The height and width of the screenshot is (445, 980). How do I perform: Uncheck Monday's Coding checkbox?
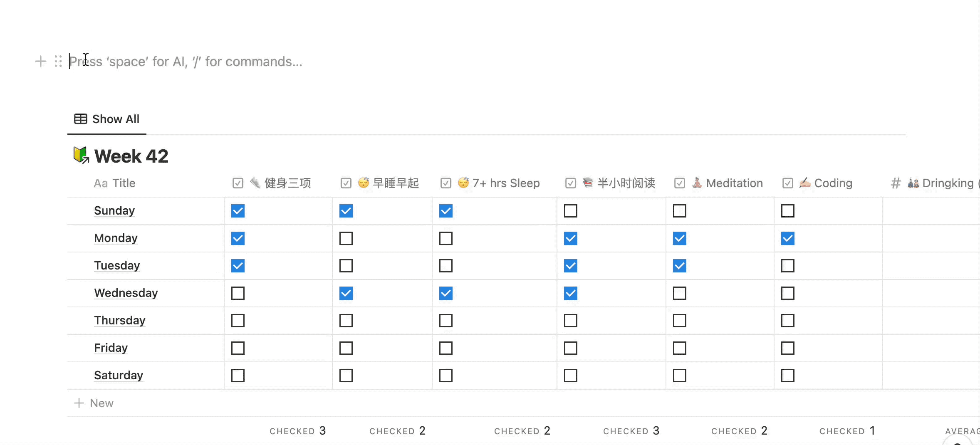click(x=787, y=238)
